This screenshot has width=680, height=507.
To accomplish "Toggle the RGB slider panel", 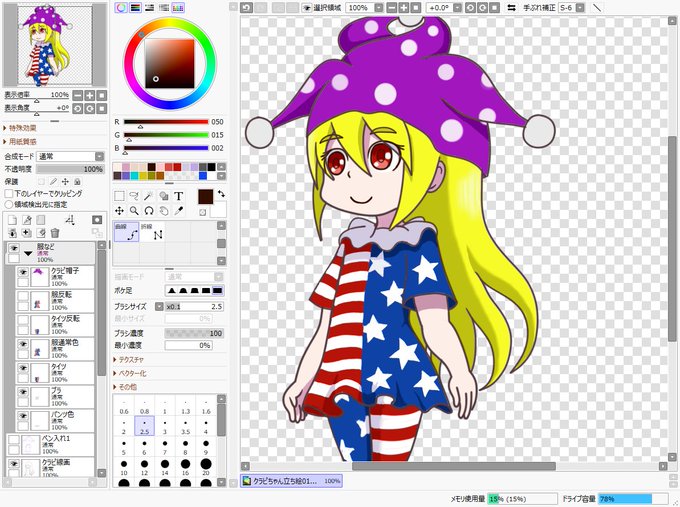I will (135, 7).
